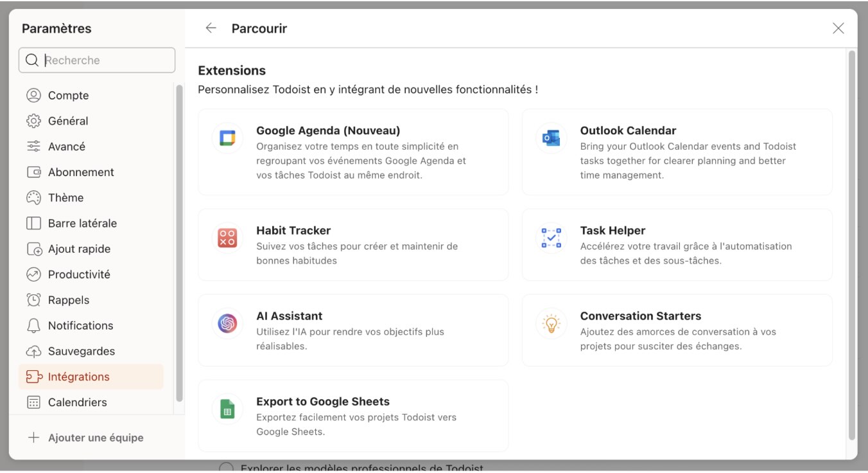Click the Ajout rapide plus icon
The image size is (868, 473).
(33, 249)
